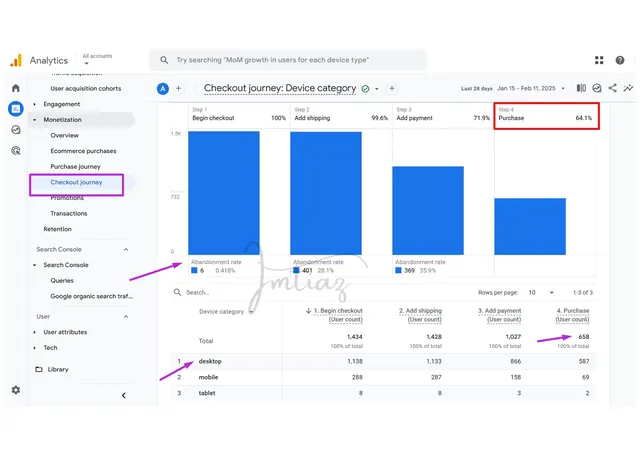Collapse the navigation with the chevron arrow
This screenshot has width=640, height=452.
tap(124, 395)
